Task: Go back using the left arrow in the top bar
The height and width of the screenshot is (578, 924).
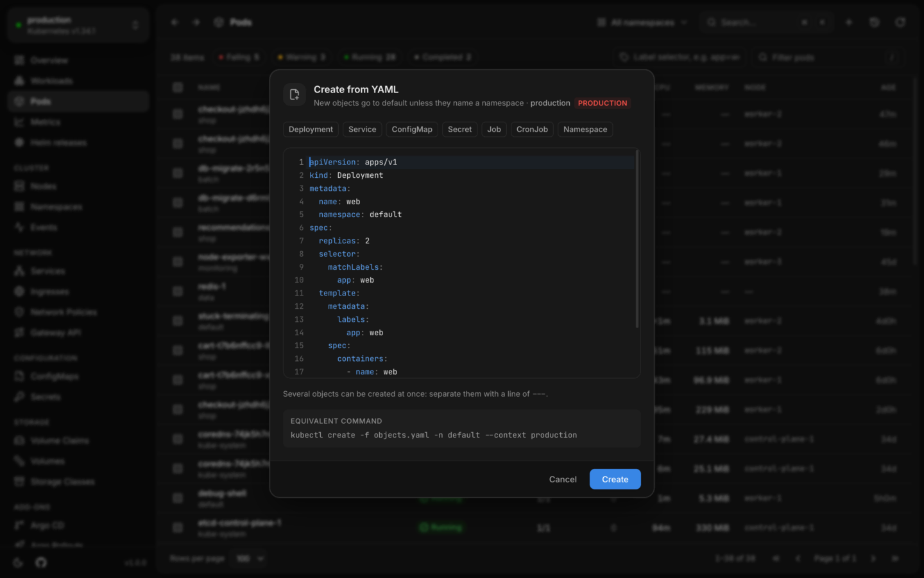Action: [x=175, y=22]
